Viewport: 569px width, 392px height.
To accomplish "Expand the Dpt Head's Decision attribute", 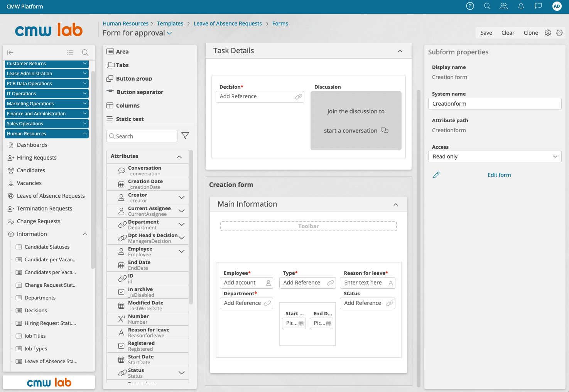I will 182,238.
